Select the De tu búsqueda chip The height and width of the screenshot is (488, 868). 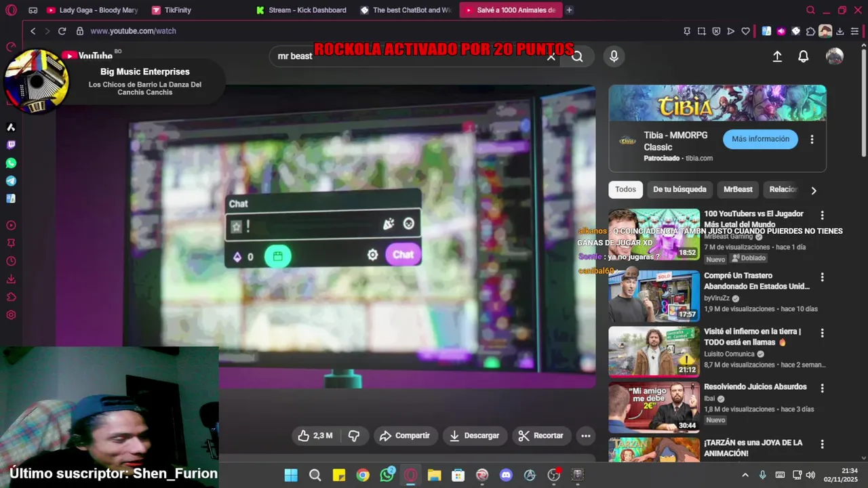click(679, 190)
